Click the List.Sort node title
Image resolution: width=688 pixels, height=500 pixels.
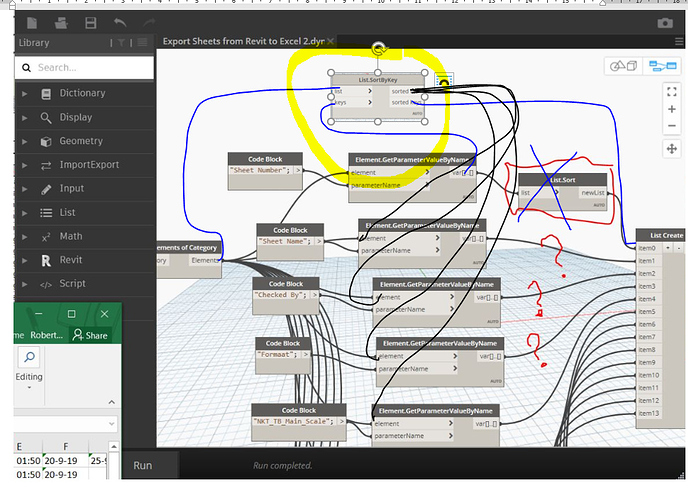coord(563,180)
